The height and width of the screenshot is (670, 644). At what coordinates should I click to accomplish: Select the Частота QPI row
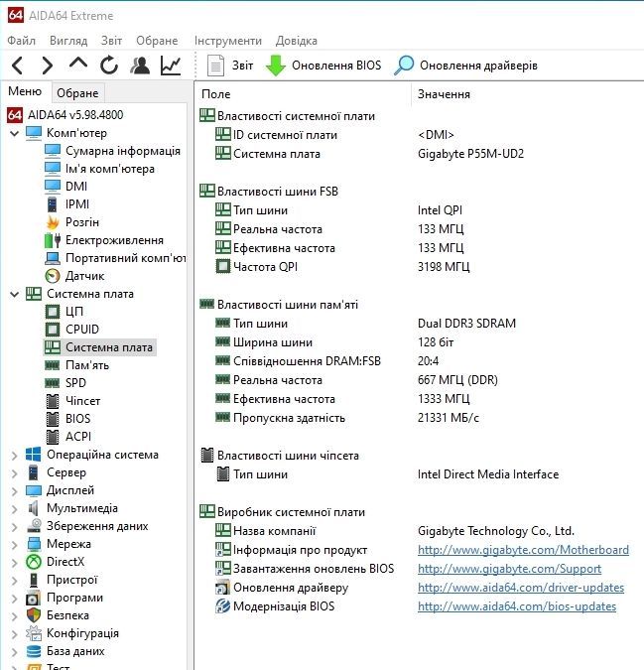pyautogui.click(x=341, y=267)
